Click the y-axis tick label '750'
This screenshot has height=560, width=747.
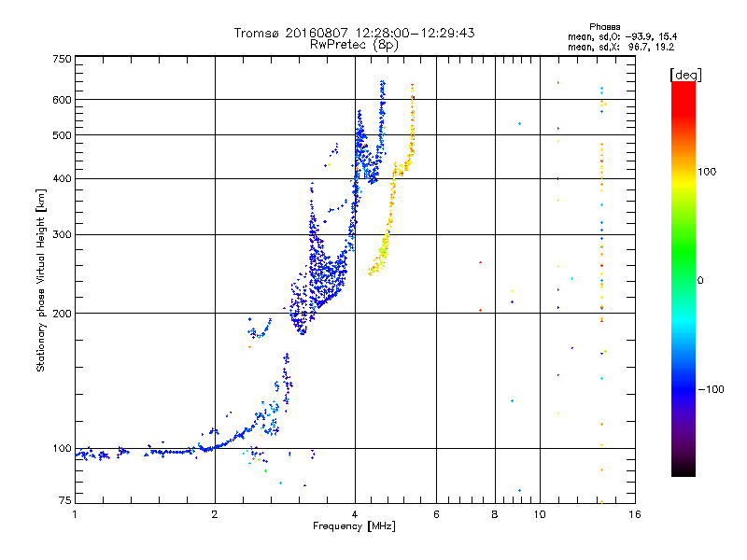[62, 59]
